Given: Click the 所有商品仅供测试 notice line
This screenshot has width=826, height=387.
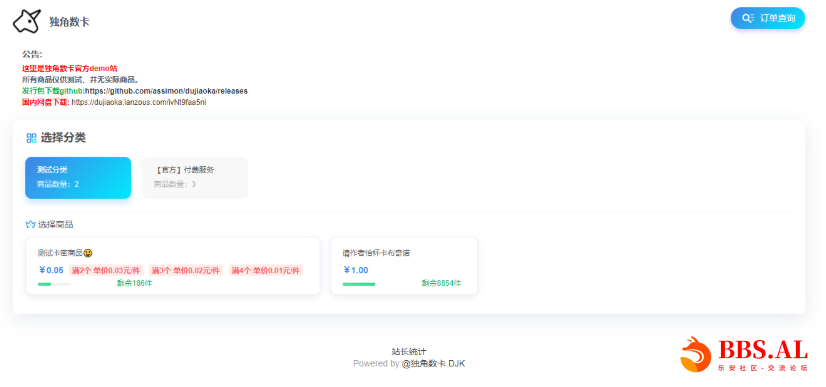Looking at the screenshot, I should [x=80, y=80].
